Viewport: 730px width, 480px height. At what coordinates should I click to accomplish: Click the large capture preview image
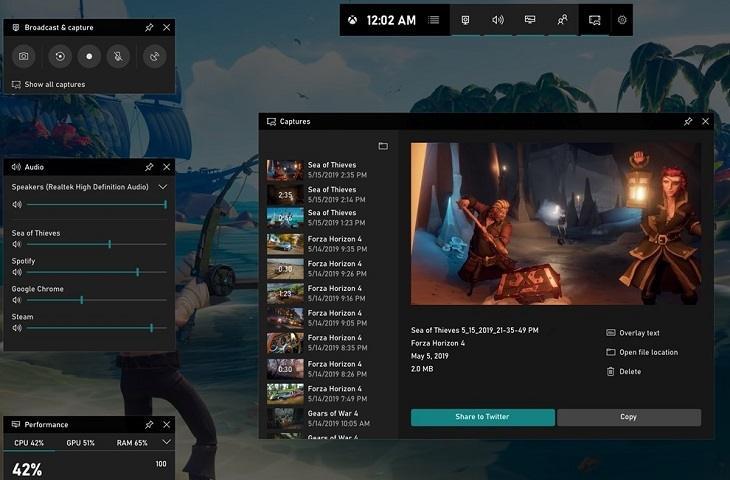(x=556, y=224)
